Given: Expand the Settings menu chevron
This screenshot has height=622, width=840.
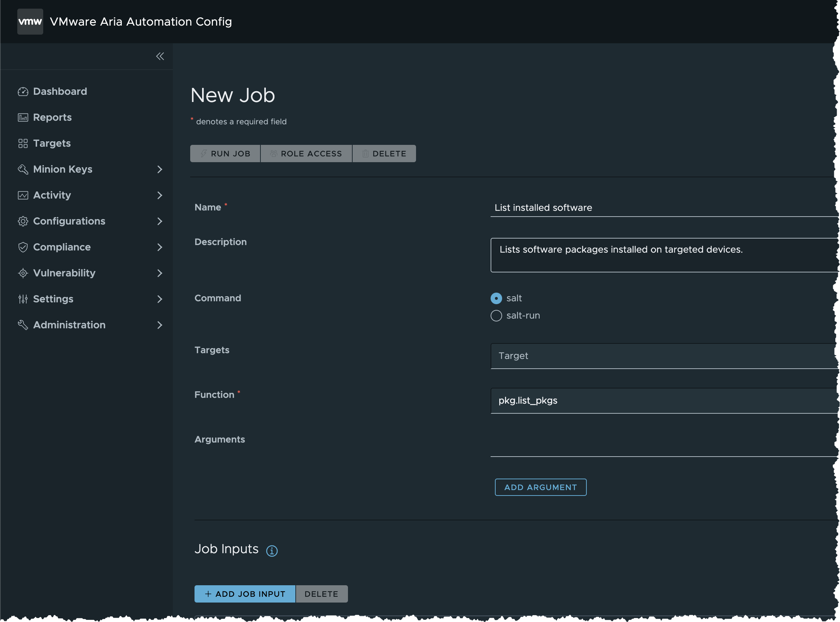Looking at the screenshot, I should click(160, 299).
